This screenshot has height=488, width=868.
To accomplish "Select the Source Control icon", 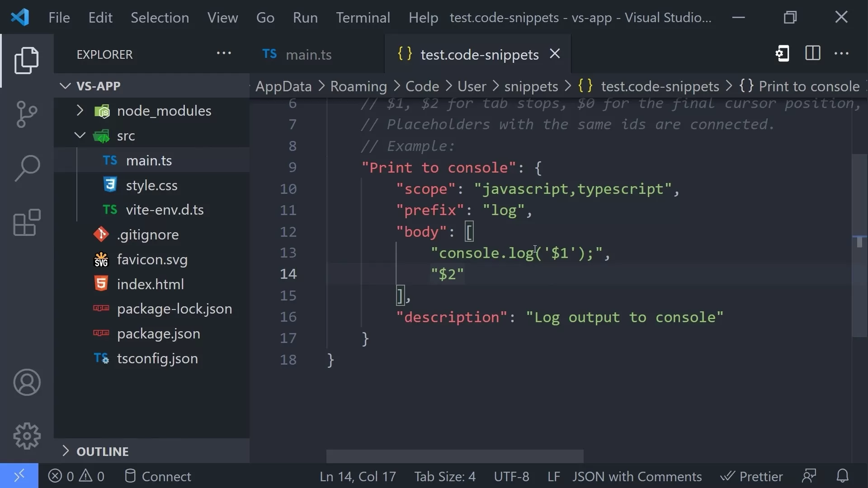I will pos(27,114).
